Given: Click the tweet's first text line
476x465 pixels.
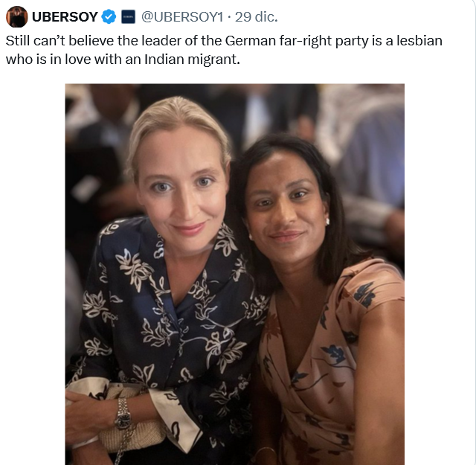Looking at the screenshot, I should (x=224, y=41).
